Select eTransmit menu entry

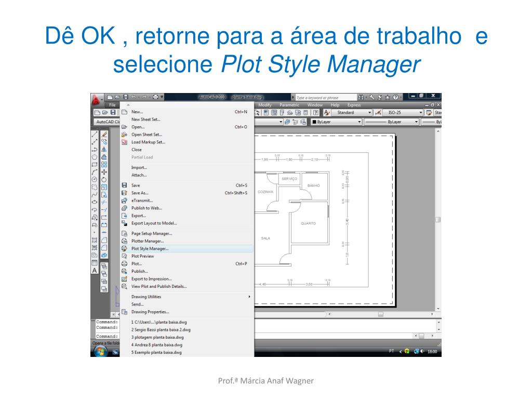point(187,201)
